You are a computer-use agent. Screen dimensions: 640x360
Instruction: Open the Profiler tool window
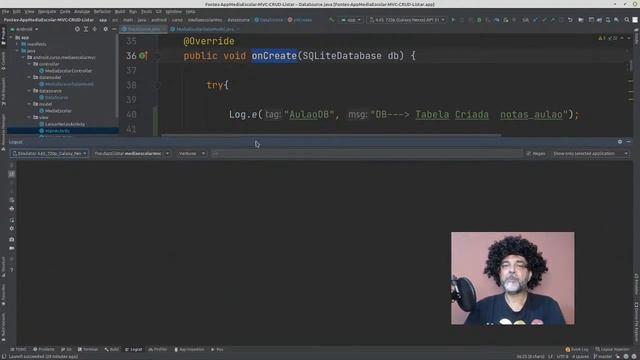click(x=158, y=349)
